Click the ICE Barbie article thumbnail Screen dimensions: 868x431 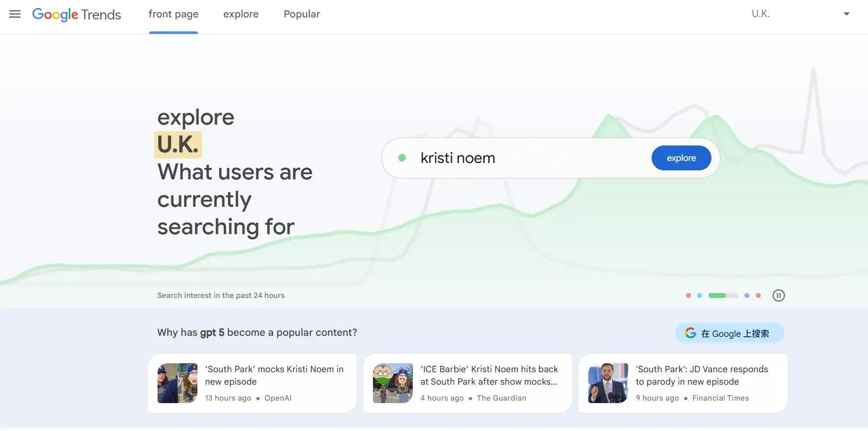click(x=393, y=383)
